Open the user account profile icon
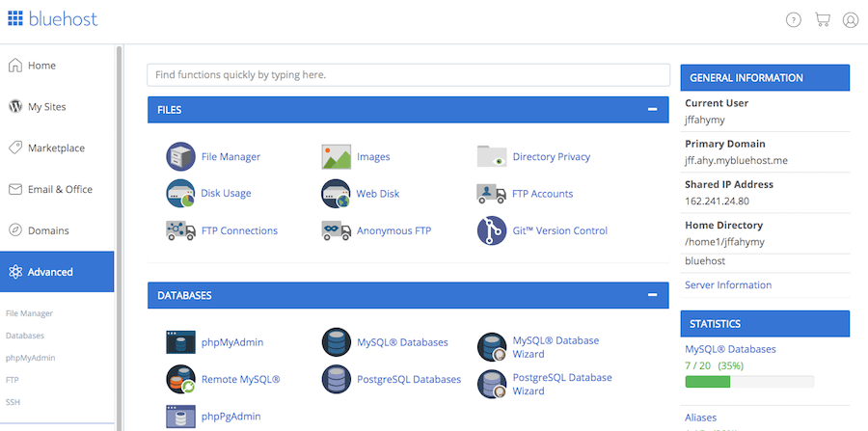Viewport: 868px width, 431px height. 851,20
